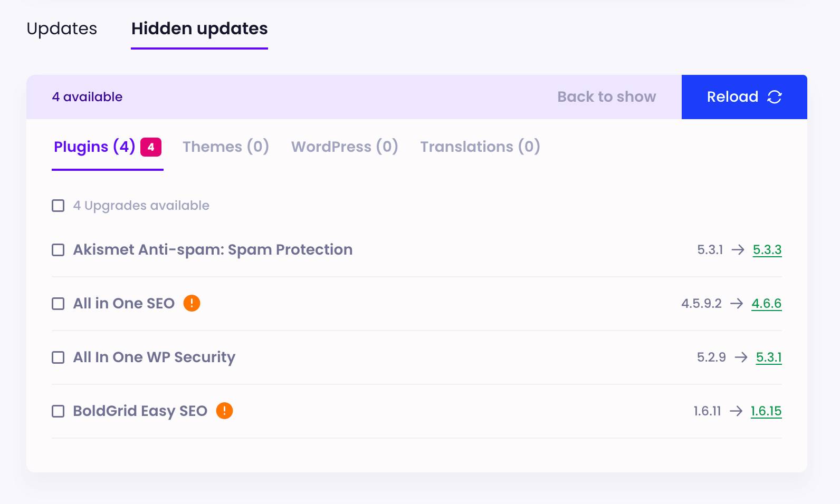Click the warning icon beside BoldGrid Easy SEO
The image size is (840, 504).
225,411
